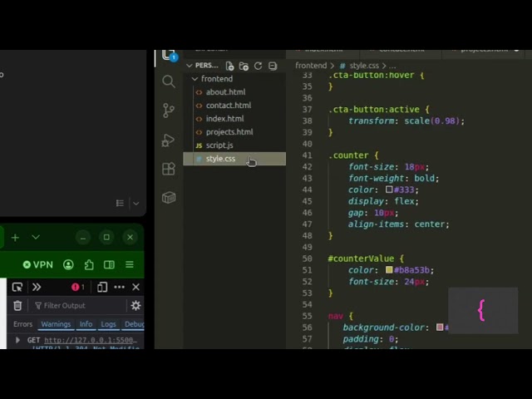This screenshot has height=399, width=532.
Task: Collapse the PERS... project section chevron
Action: pos(190,66)
